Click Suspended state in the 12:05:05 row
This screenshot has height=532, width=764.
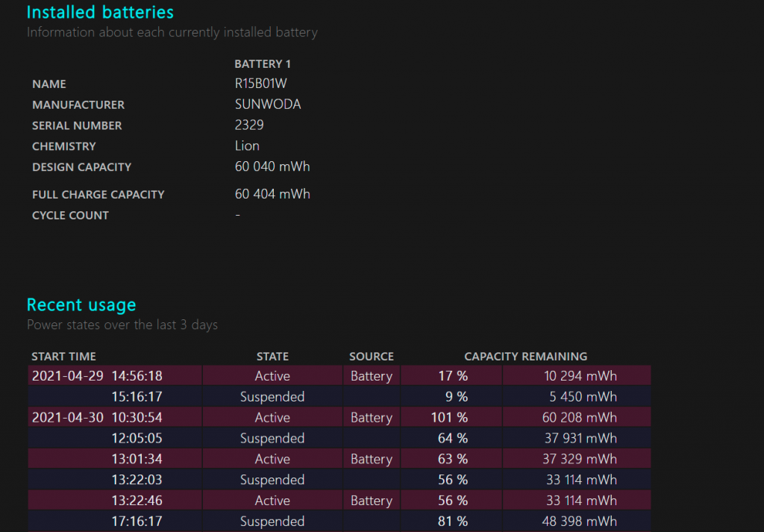[272, 439]
